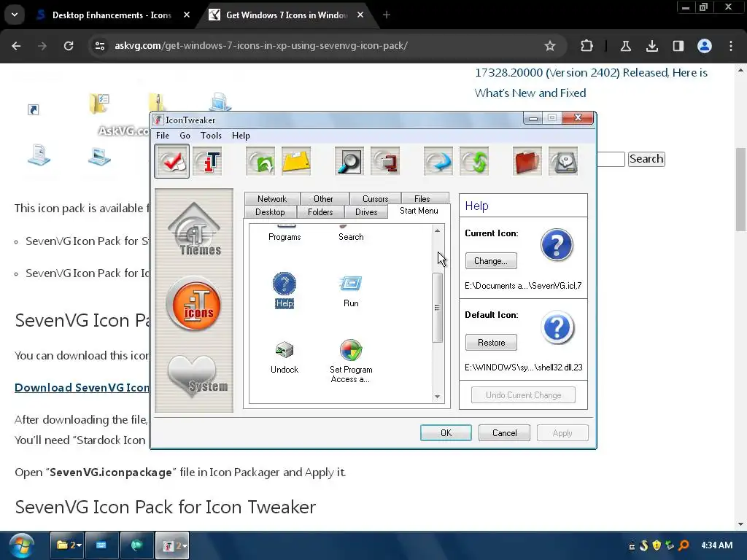Click the Undo Current Change button

click(x=523, y=394)
